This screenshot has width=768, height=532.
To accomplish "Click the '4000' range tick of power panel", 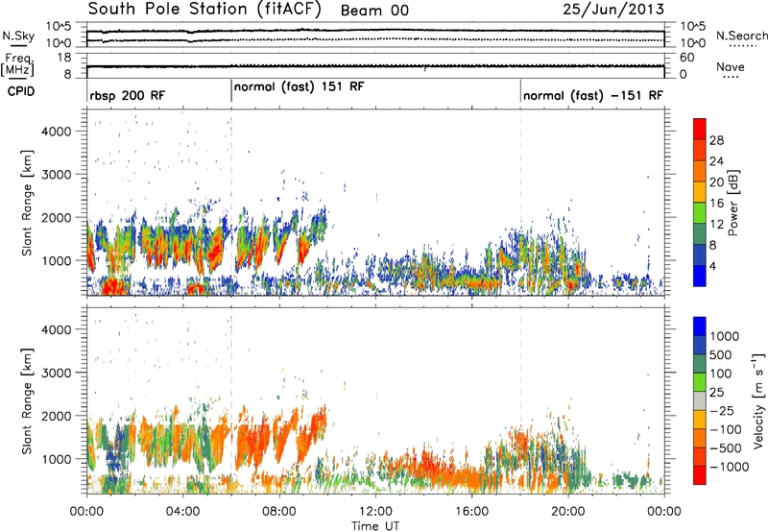I will pyautogui.click(x=56, y=132).
